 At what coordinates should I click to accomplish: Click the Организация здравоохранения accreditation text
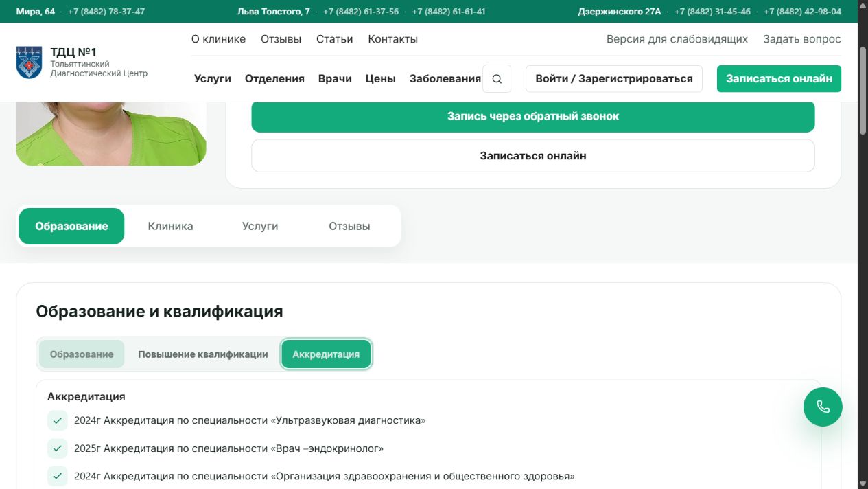click(x=324, y=476)
